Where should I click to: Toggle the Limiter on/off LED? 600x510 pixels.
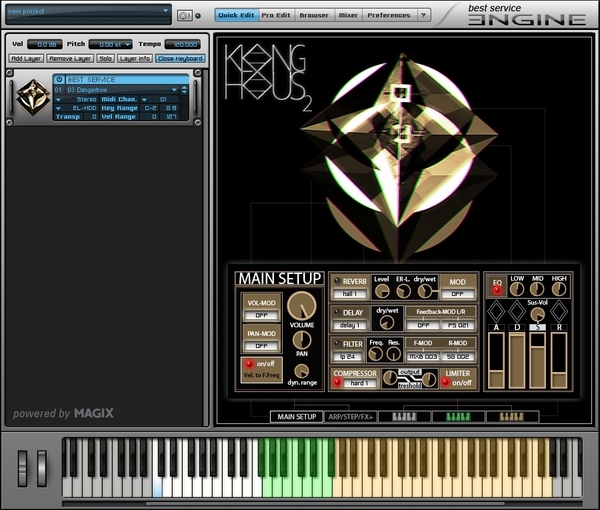(x=448, y=382)
